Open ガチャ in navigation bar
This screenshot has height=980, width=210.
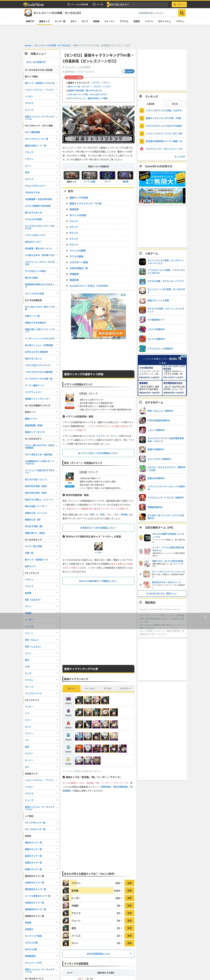tap(74, 21)
